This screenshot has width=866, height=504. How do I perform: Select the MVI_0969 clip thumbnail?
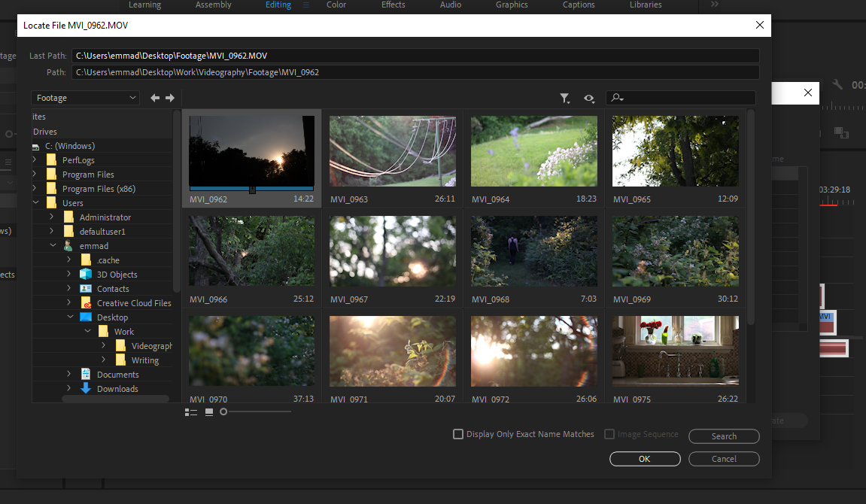[x=676, y=251]
